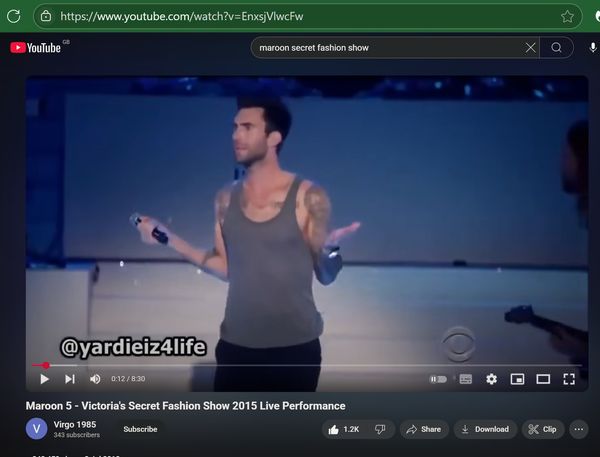600x457 pixels.
Task: Subscribe to Virgo 1985 channel
Action: [140, 429]
